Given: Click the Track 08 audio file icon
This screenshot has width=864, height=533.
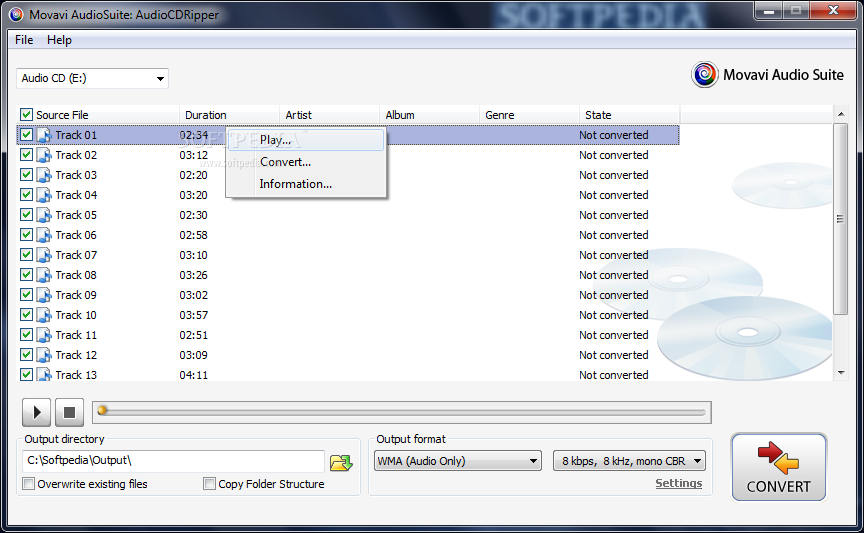Looking at the screenshot, I should tap(44, 275).
